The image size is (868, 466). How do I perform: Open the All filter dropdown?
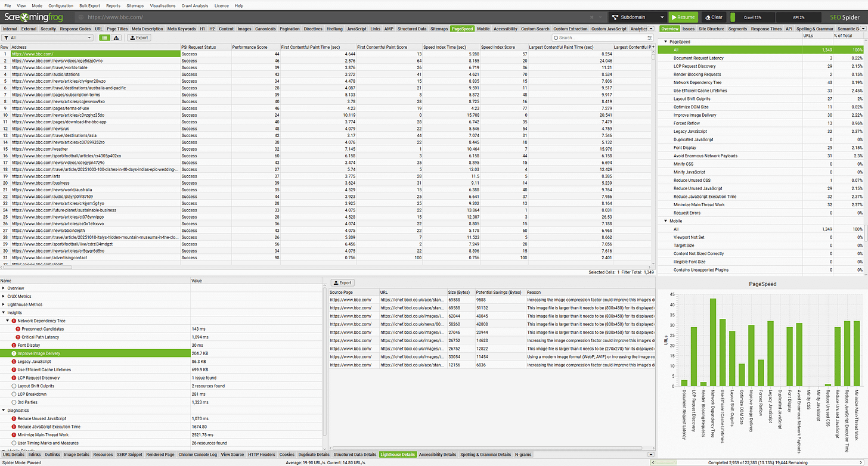pyautogui.click(x=48, y=38)
